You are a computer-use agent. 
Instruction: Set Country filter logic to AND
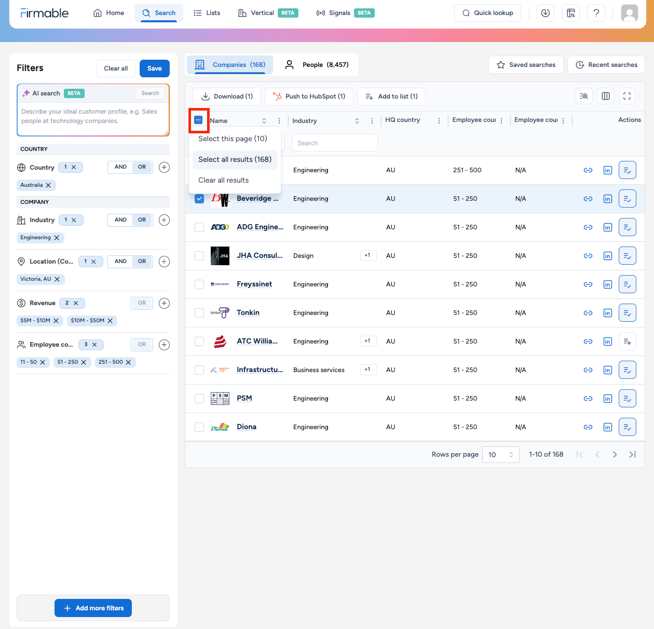(x=120, y=167)
